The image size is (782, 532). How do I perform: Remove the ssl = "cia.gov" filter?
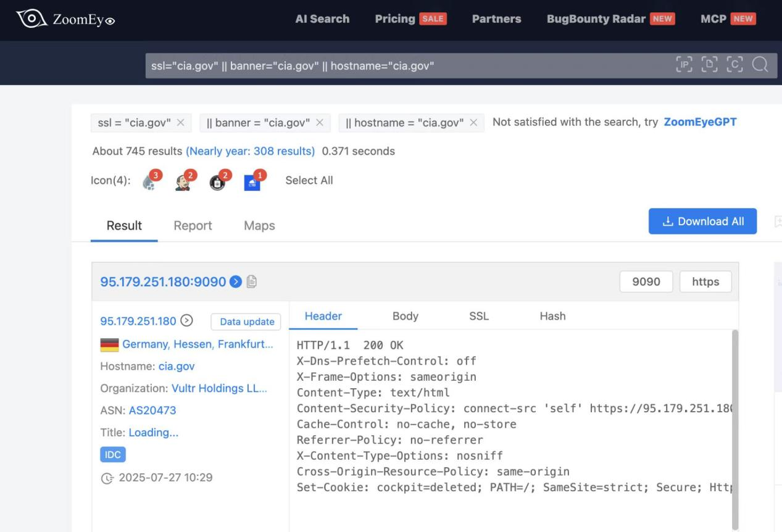(x=180, y=123)
